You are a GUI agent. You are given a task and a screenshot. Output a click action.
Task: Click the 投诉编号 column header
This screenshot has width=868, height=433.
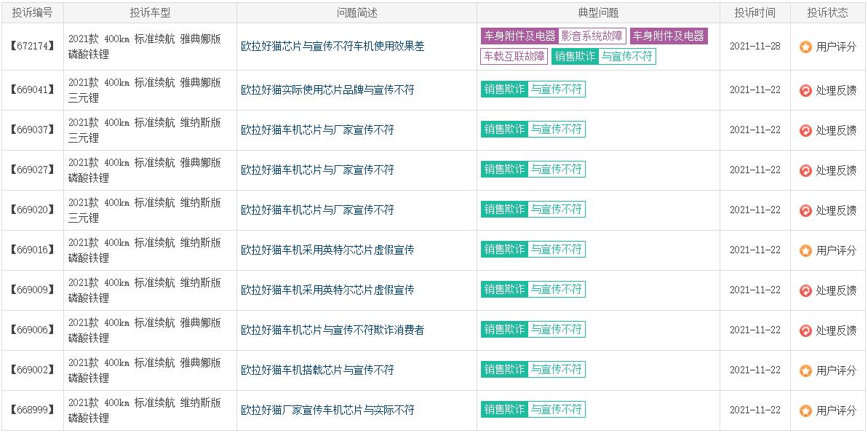pos(33,12)
